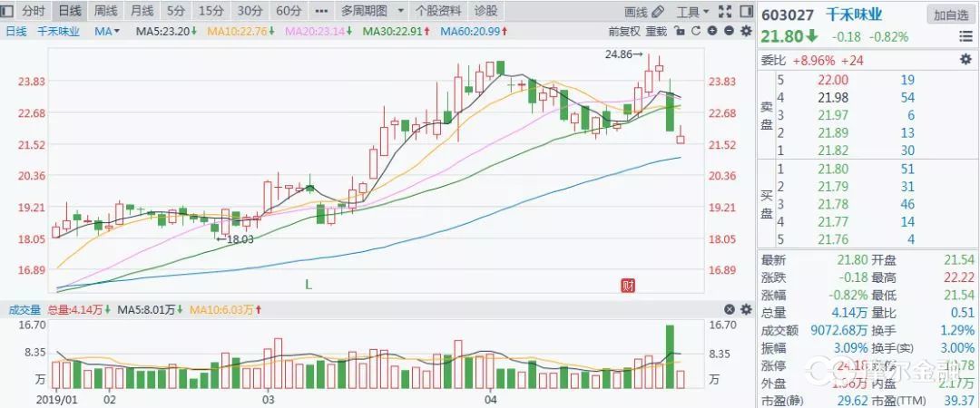Zoom out the chart with minus icon
This screenshot has height=408, width=980.
click(x=729, y=31)
